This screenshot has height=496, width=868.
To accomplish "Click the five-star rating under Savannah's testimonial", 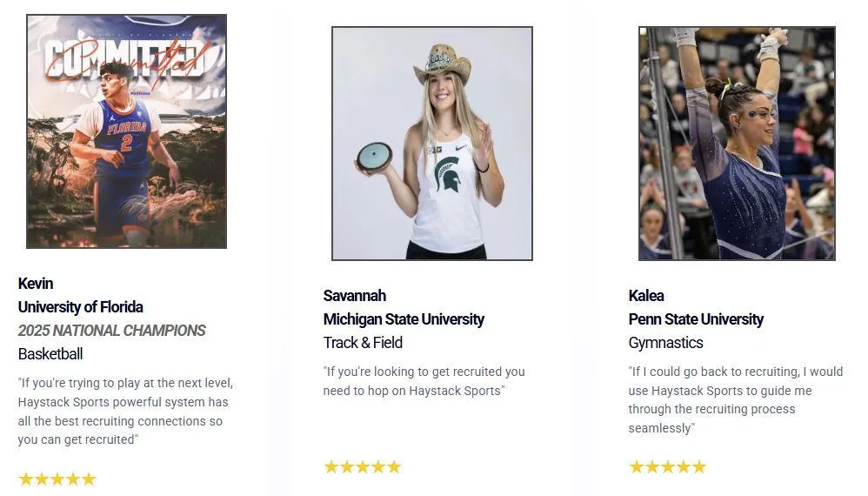I will pos(363,466).
